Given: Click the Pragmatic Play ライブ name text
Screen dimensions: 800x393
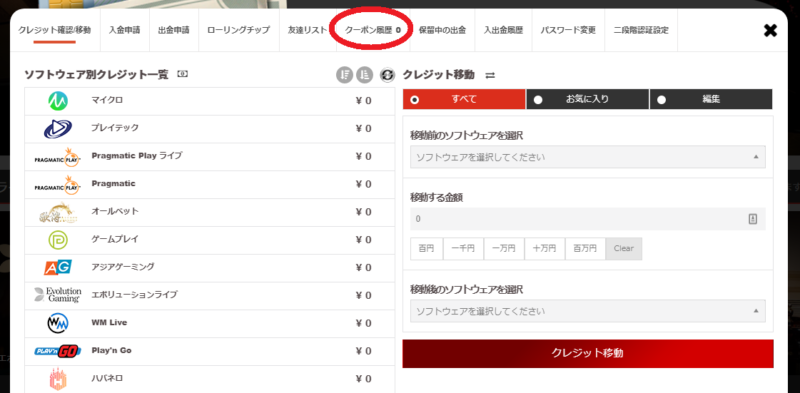Looking at the screenshot, I should [x=137, y=156].
